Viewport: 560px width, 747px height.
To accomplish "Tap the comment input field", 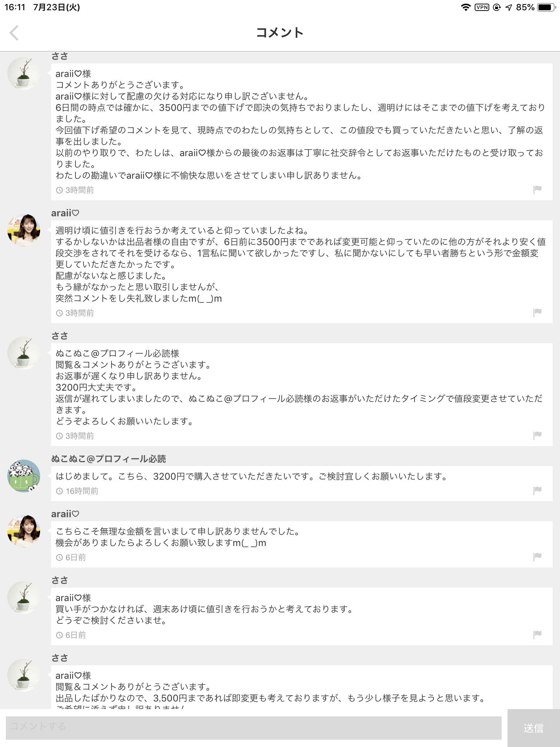I will (x=253, y=728).
